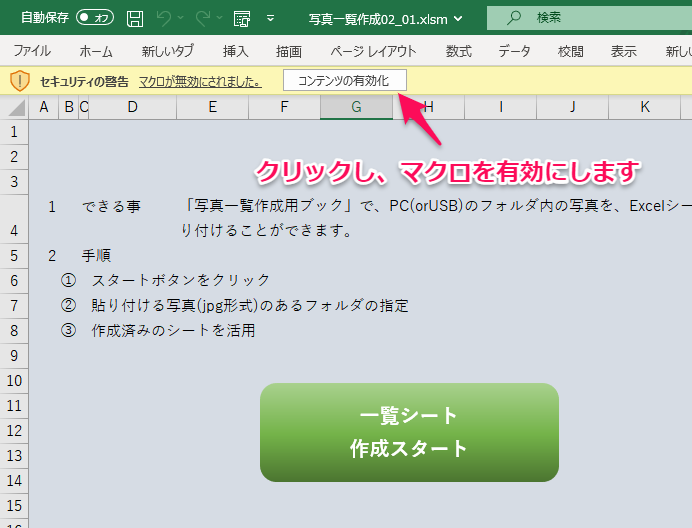Toggle the AutoSave (自動保存) switch
The width and height of the screenshot is (692, 528).
point(96,17)
